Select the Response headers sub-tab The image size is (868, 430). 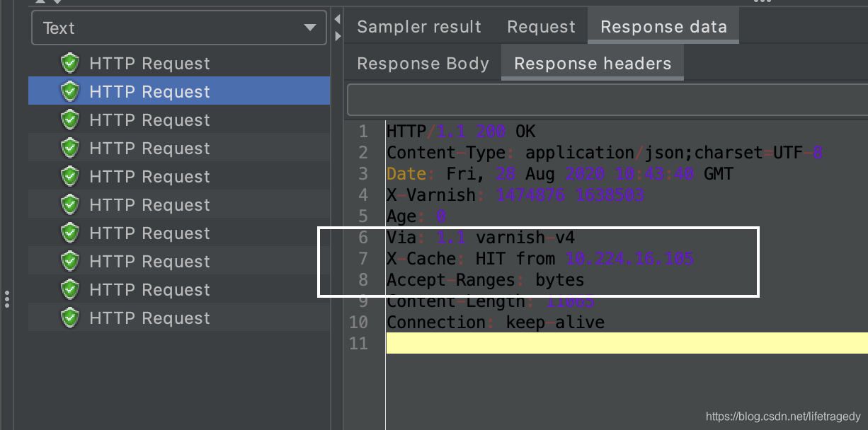pos(592,64)
